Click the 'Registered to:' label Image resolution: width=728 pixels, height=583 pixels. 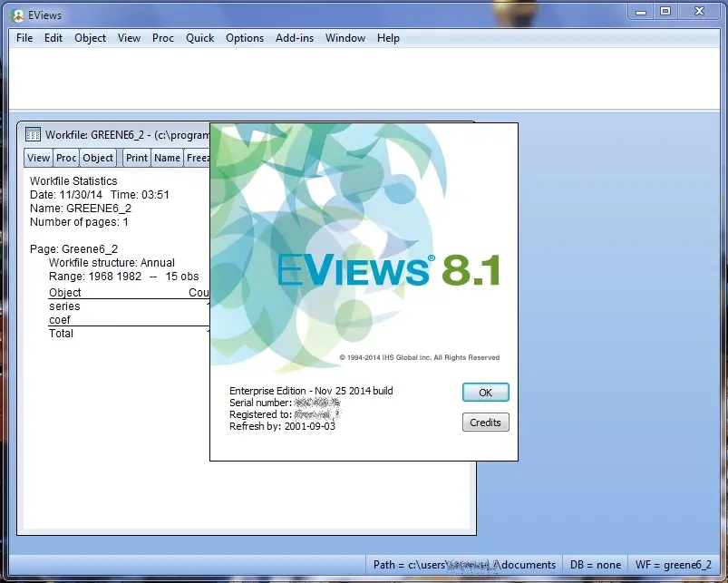pyautogui.click(x=260, y=414)
